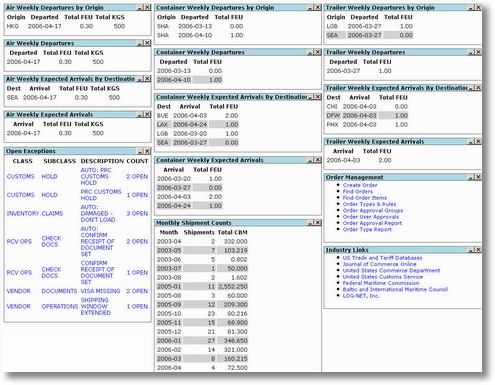Screen dimensions: 495x385
Task: Open US Trade and Tariff Databases link
Action: [x=382, y=258]
